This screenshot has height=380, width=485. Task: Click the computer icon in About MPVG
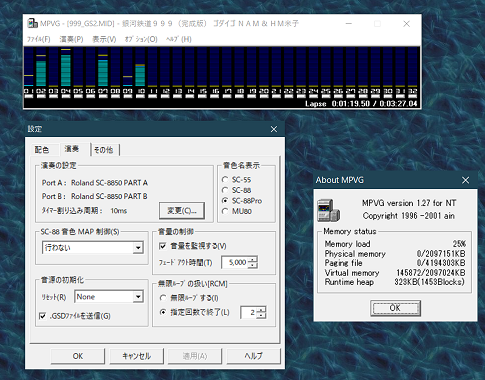(x=328, y=210)
